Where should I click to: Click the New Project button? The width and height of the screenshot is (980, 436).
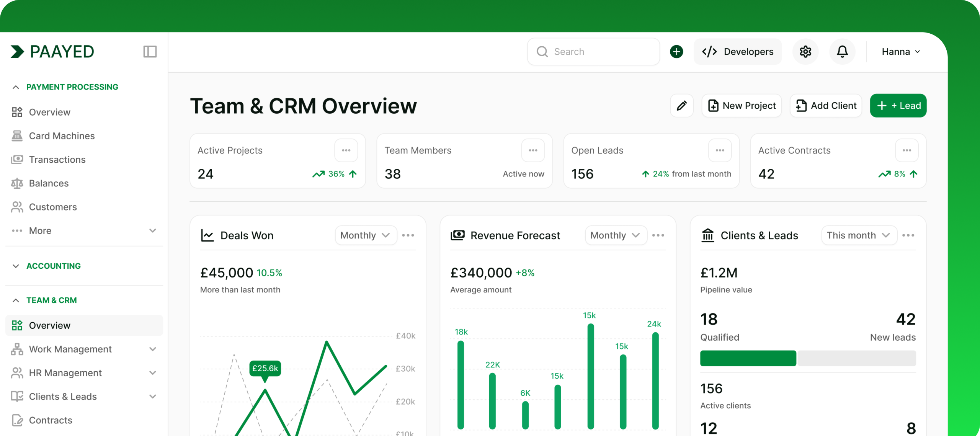click(x=742, y=106)
